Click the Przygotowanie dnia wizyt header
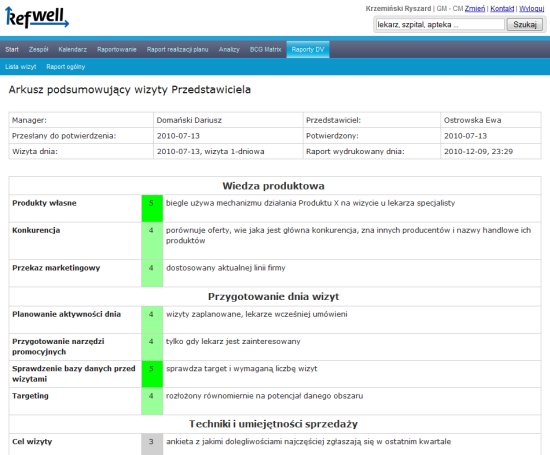The height and width of the screenshot is (455, 550). point(273,297)
